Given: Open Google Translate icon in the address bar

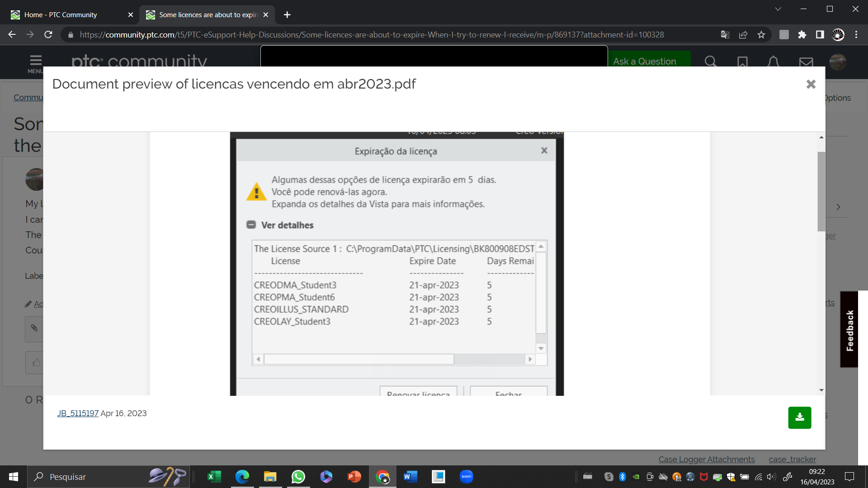Looking at the screenshot, I should pyautogui.click(x=725, y=34).
